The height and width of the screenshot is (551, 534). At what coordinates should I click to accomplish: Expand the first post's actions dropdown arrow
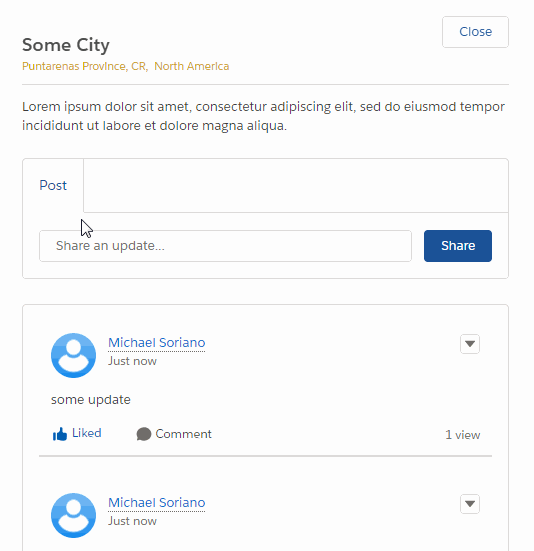470,344
